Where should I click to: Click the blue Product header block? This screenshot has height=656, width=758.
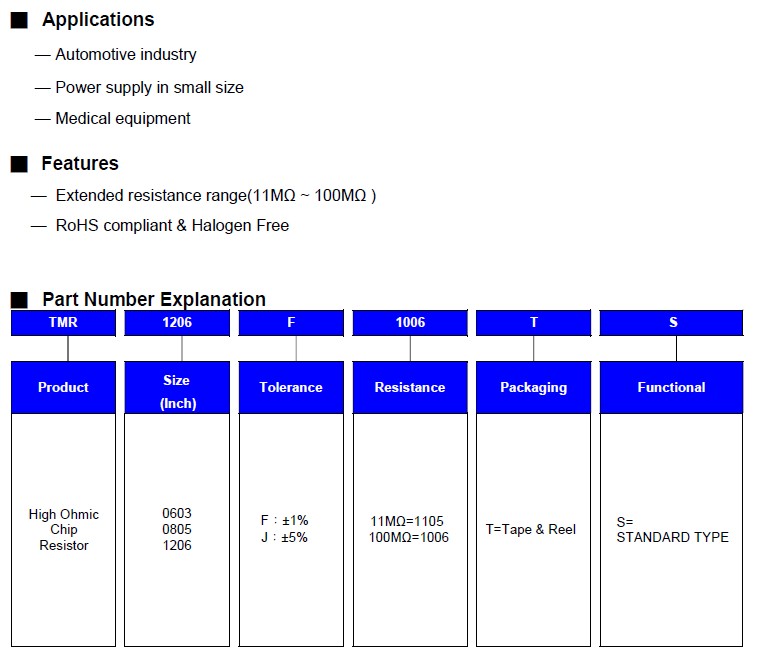tap(63, 388)
